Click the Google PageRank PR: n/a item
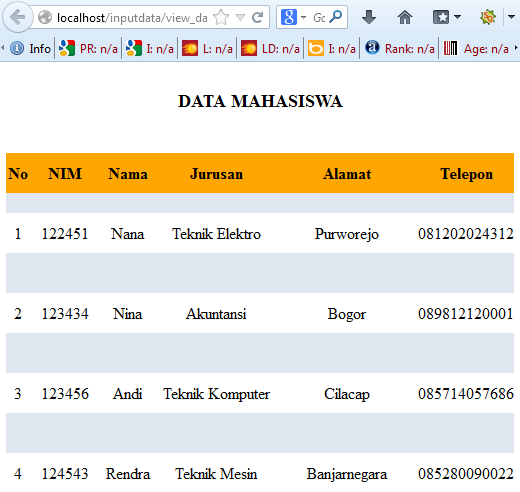Screen dimensions: 520x492 [x=88, y=49]
